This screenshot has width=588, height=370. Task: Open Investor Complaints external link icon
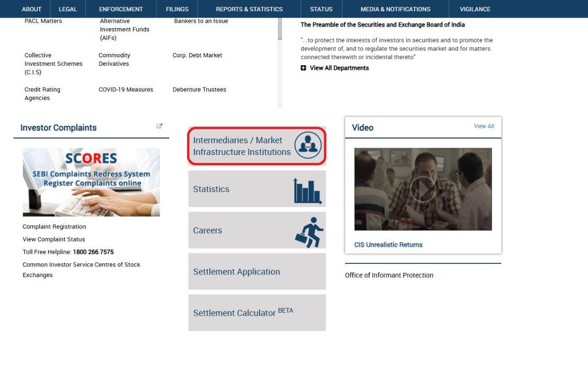pos(160,126)
